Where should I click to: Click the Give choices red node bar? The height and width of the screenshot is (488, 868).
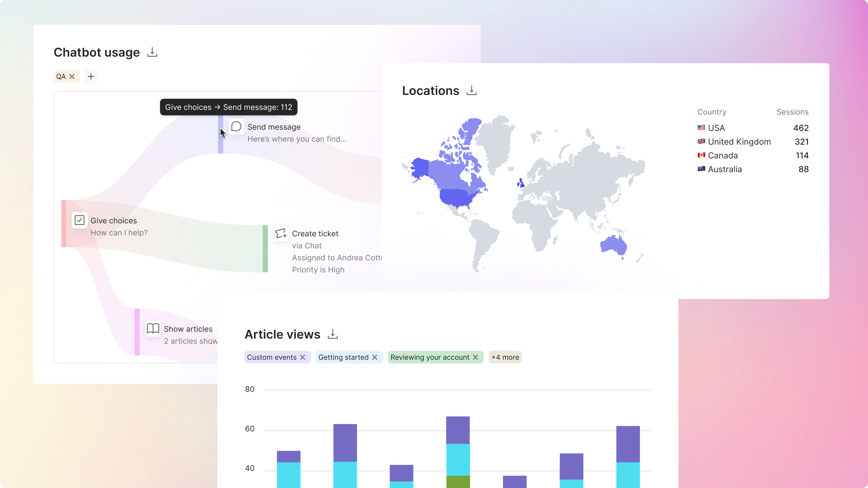(64, 224)
